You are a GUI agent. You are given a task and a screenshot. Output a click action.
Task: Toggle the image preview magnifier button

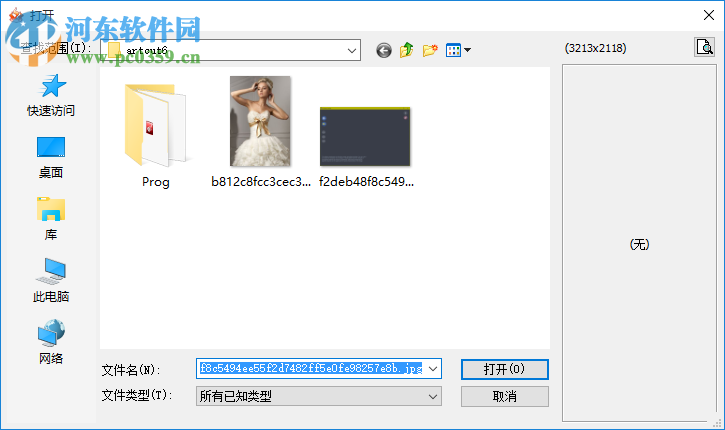pyautogui.click(x=705, y=47)
